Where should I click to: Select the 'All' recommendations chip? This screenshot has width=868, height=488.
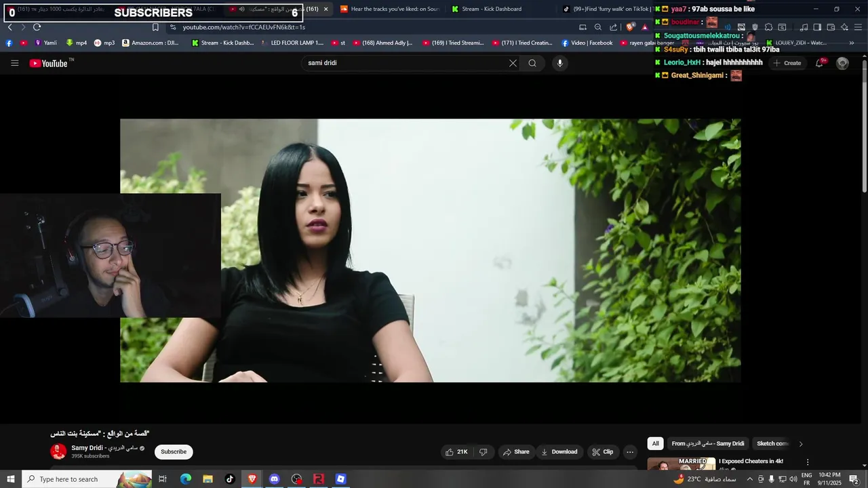pos(655,444)
